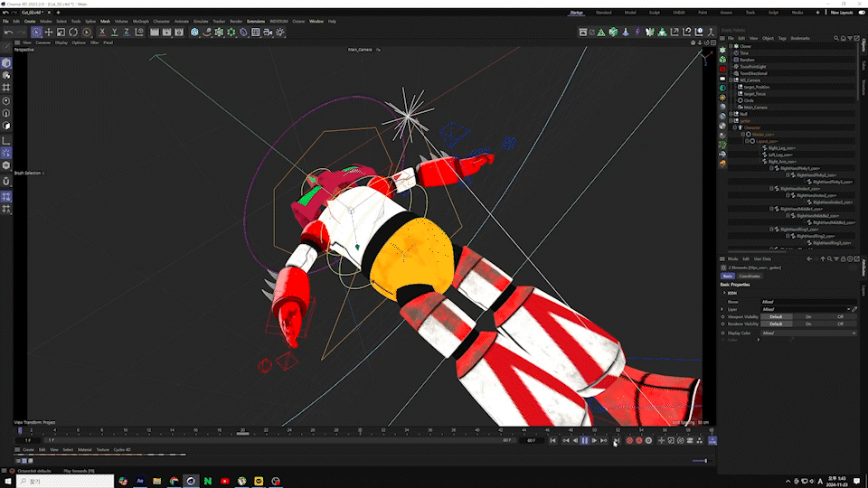Open Object Manager Tags menu
Image resolution: width=868 pixels, height=488 pixels.
click(x=781, y=38)
